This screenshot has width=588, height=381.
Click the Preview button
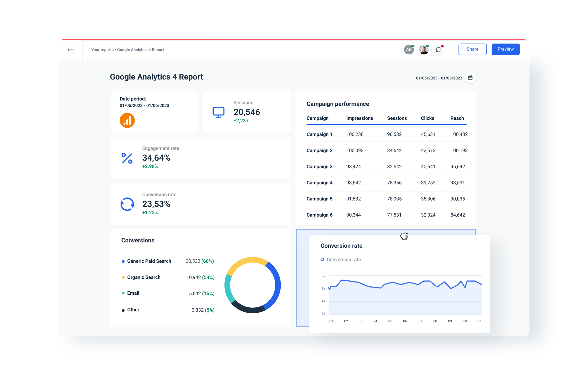(505, 49)
